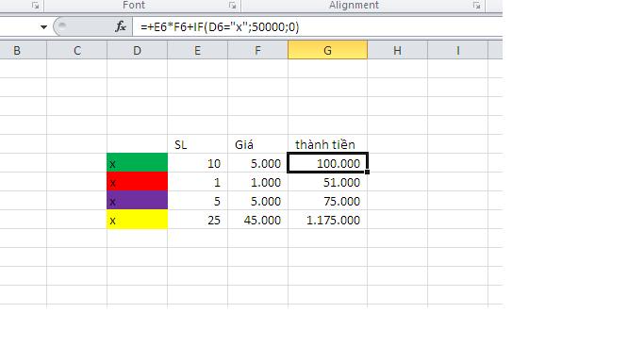Select the cell showing 1.175.000
Viewport: 644px width, 362px height.
[327, 220]
